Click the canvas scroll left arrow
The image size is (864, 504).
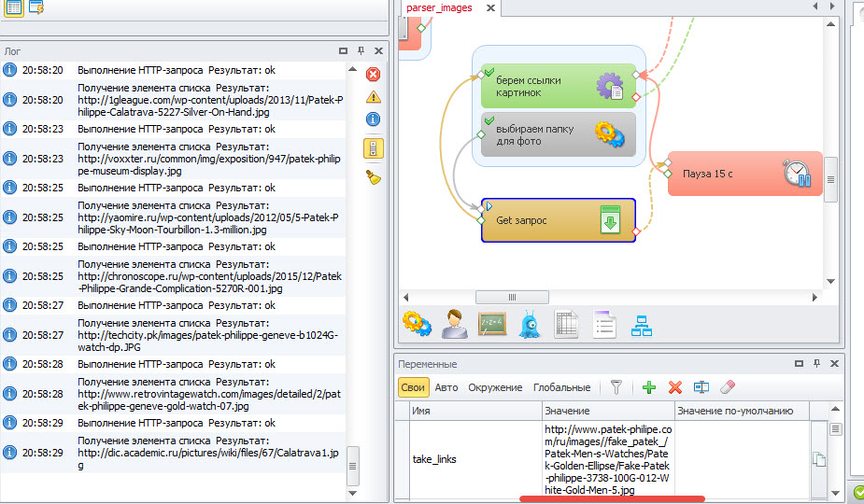(x=406, y=298)
